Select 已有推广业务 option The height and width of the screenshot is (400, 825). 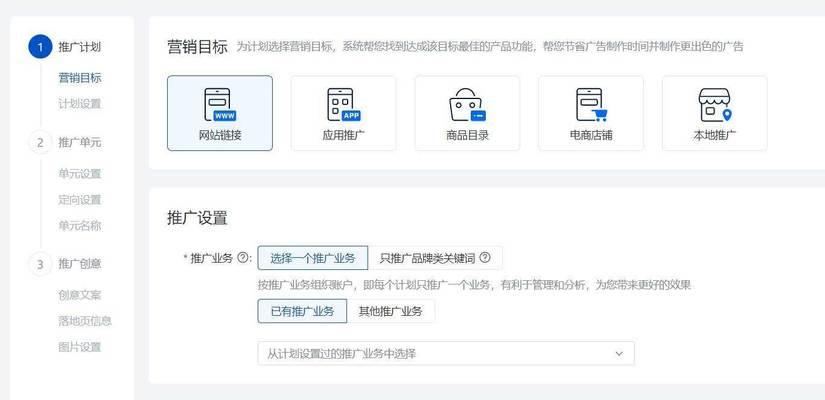pyautogui.click(x=303, y=311)
